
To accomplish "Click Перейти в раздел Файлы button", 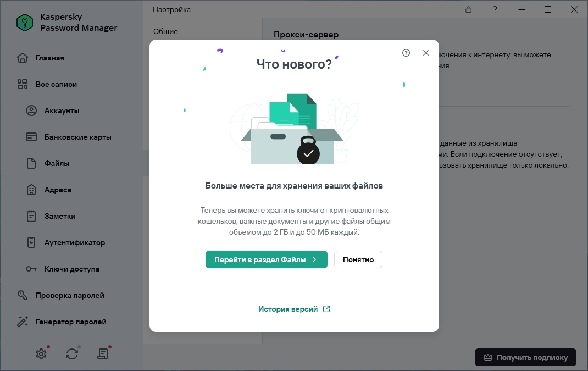I will click(267, 259).
